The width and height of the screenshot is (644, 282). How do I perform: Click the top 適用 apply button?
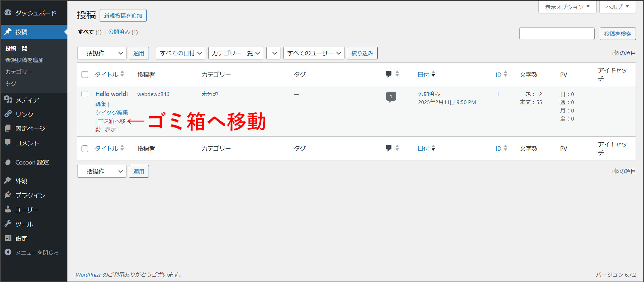[x=139, y=53]
